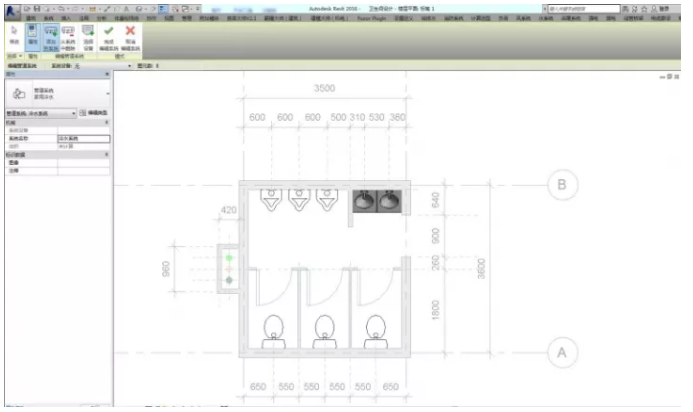
Task: Select the rightmost toilet fixture
Action: pos(376,332)
